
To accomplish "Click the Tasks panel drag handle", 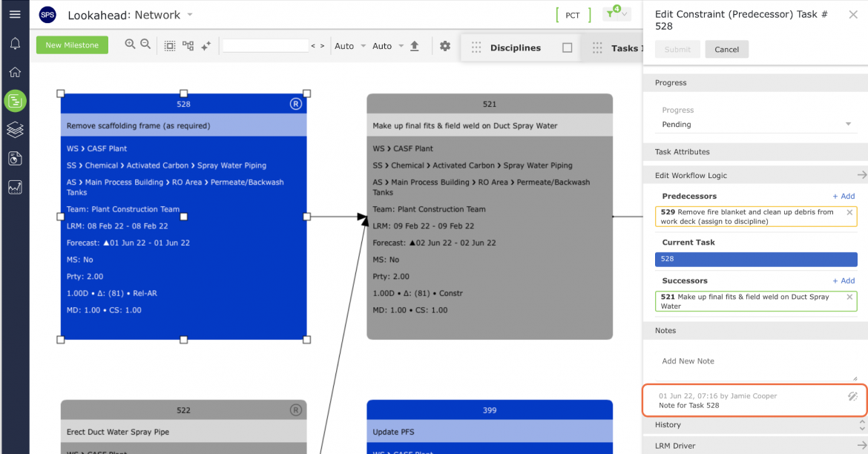I will pos(597,48).
